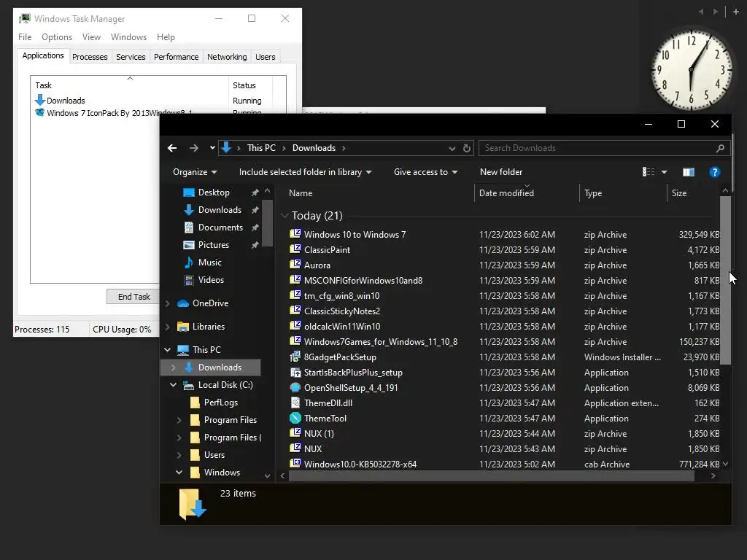Select the Windows 10 to Windows 7 zip icon
Image resolution: width=747 pixels, height=560 pixels.
point(295,234)
